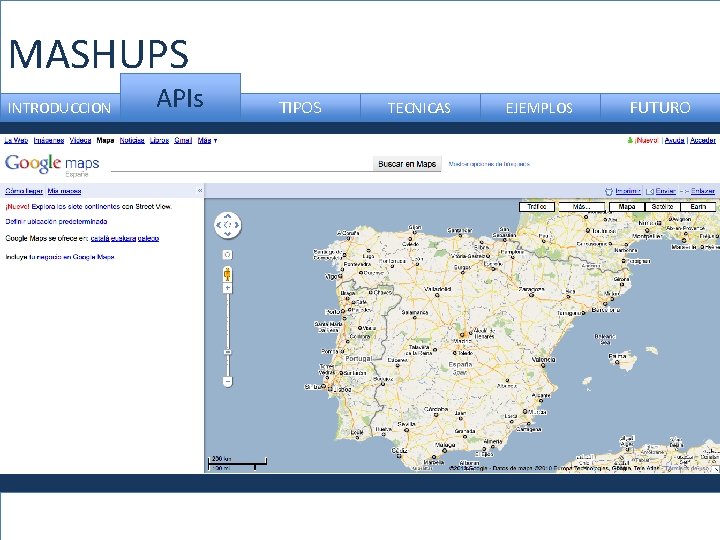Pan the map left with the arrow
Screen dimensions: 720x540
[x=219, y=225]
